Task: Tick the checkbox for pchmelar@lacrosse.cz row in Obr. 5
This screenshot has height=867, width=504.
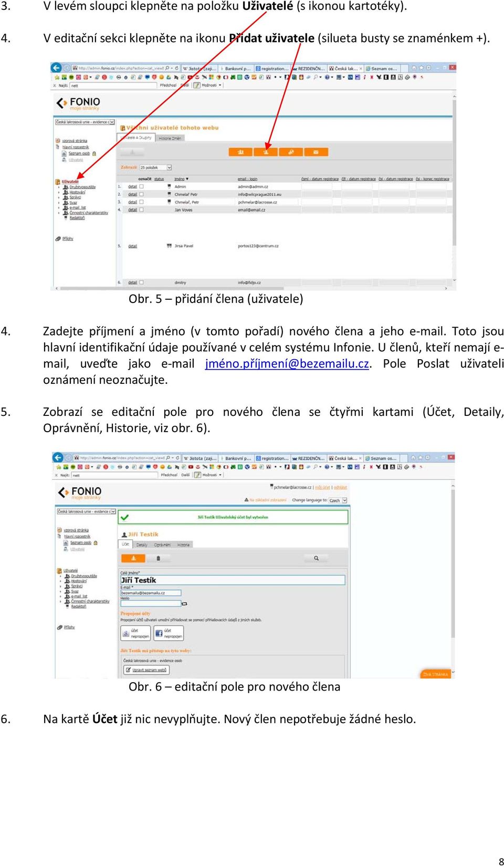Action: coord(141,202)
